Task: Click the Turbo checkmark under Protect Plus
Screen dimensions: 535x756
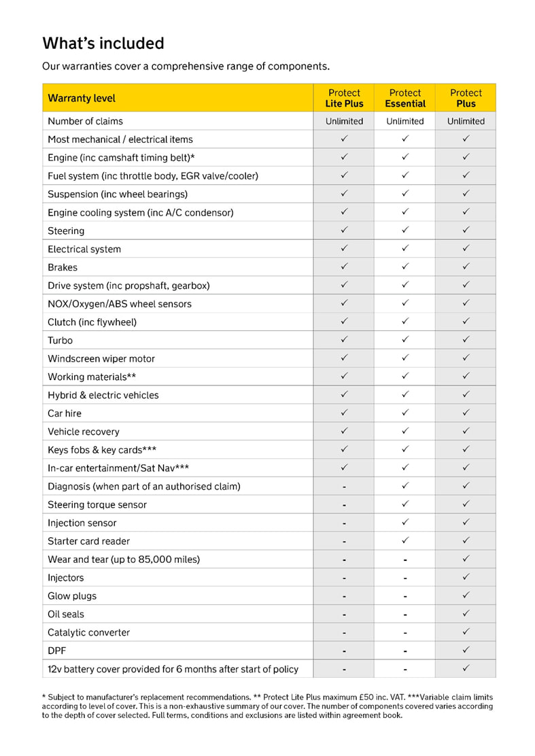Action: pos(466,340)
